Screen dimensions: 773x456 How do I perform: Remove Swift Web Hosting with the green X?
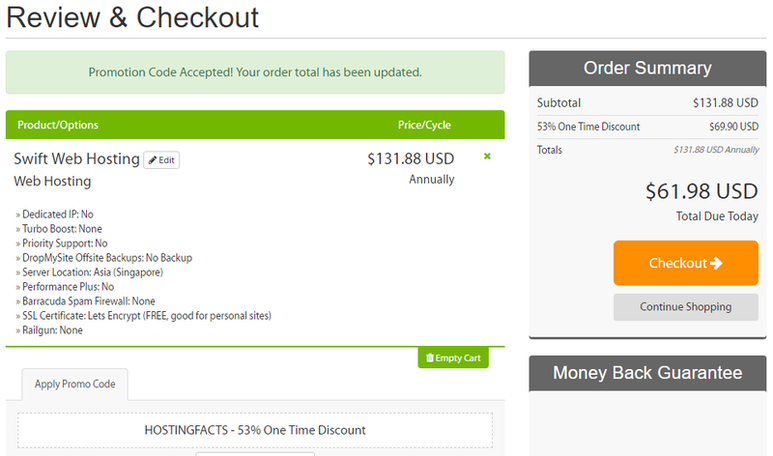click(x=487, y=156)
